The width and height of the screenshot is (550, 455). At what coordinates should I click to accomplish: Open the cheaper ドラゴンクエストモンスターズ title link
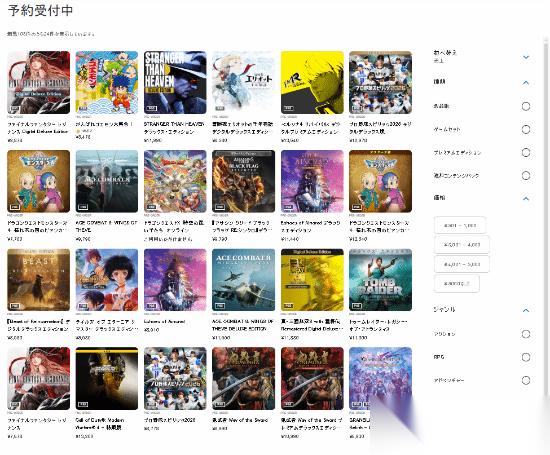click(x=37, y=227)
